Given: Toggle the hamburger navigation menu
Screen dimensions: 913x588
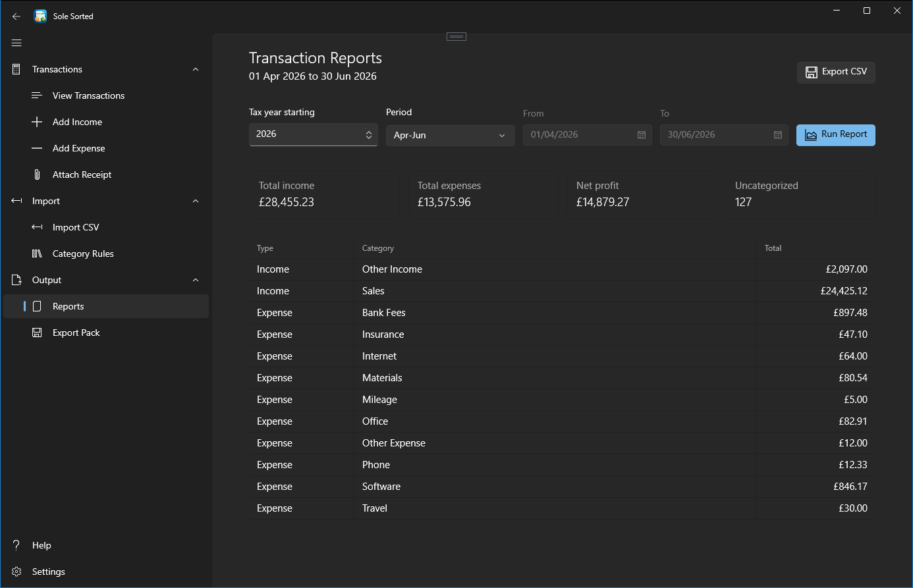Looking at the screenshot, I should click(16, 43).
